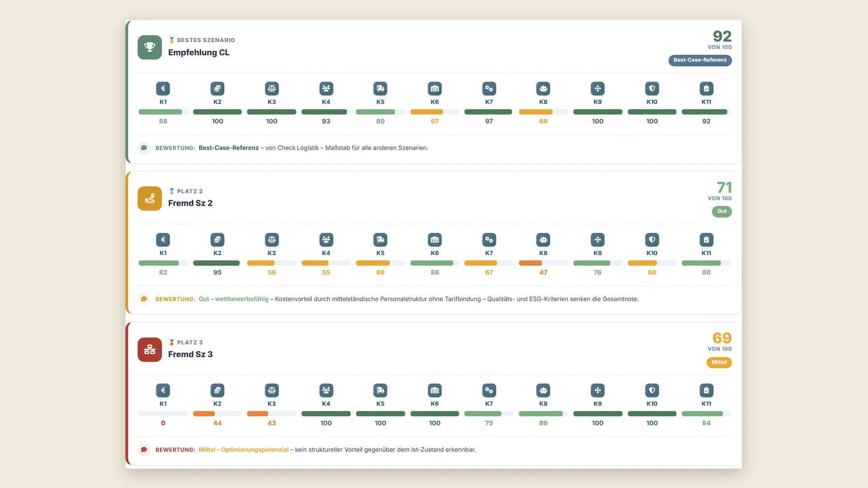
Task: Click the network icon of Fremd Sz 3
Action: pos(150,350)
